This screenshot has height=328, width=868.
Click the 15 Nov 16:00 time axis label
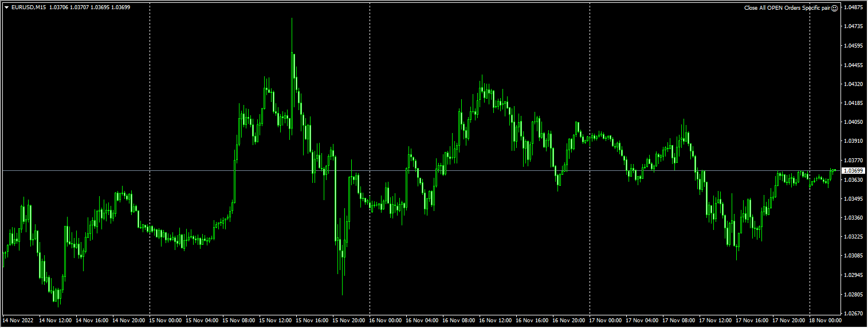coord(313,321)
